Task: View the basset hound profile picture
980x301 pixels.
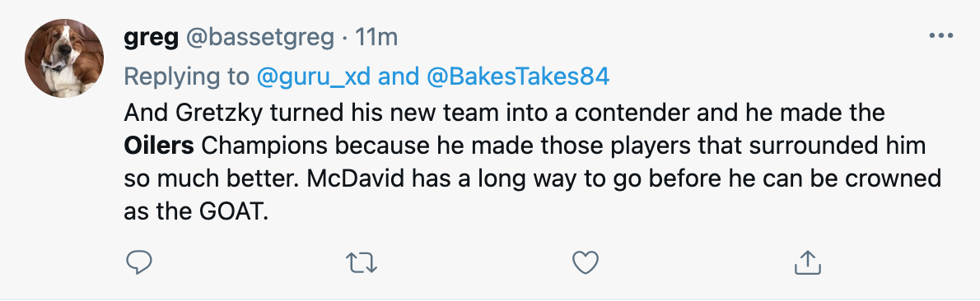Action: click(x=63, y=58)
